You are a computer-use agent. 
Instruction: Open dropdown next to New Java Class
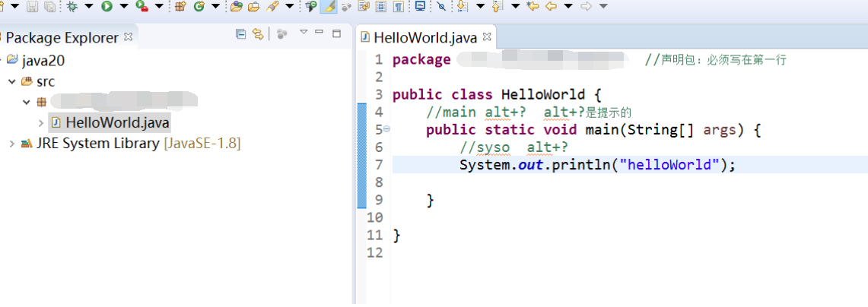click(215, 7)
